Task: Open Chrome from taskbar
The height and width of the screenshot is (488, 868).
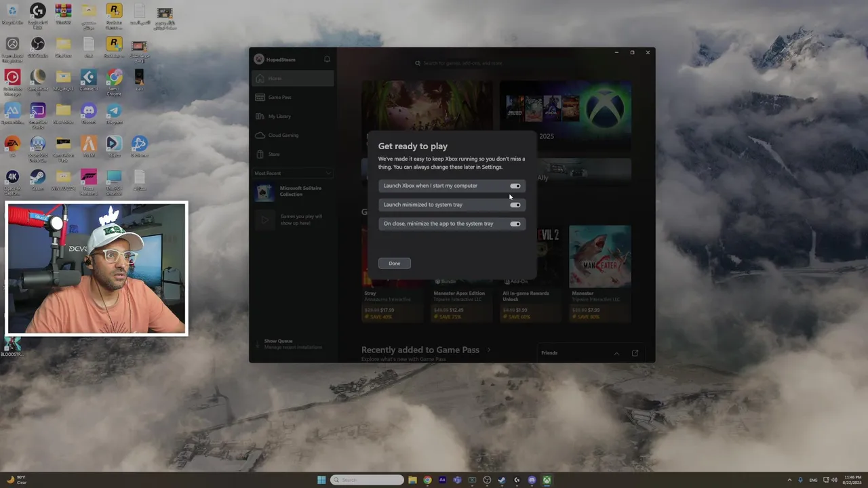Action: (x=427, y=480)
